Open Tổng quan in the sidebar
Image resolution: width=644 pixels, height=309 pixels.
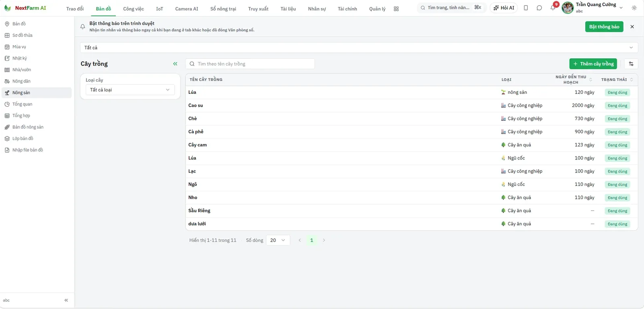click(x=37, y=104)
